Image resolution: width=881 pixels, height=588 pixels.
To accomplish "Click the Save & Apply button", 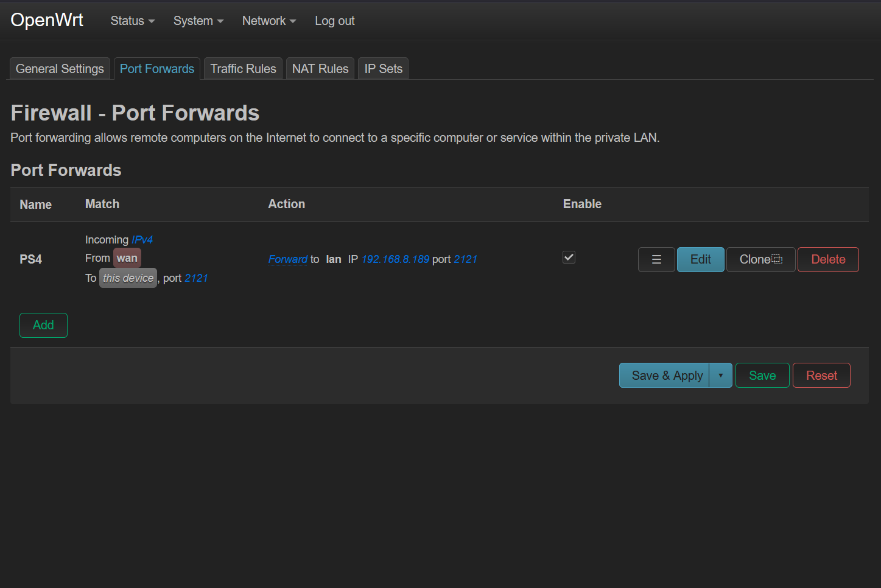I will (664, 376).
